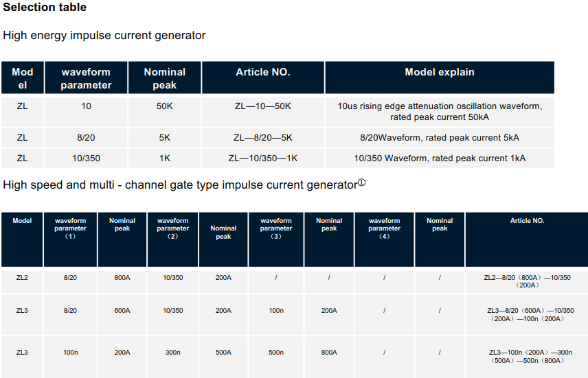Click the 800A nominal peak in ZL2 row
The image size is (588, 378).
(122, 278)
